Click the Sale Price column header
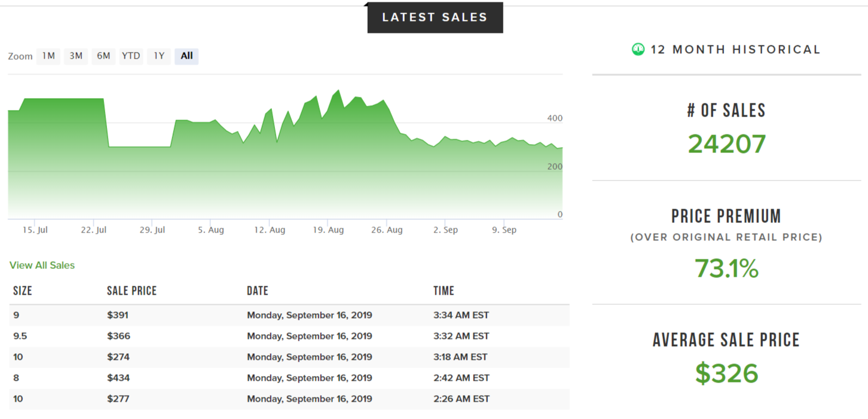 tap(132, 291)
